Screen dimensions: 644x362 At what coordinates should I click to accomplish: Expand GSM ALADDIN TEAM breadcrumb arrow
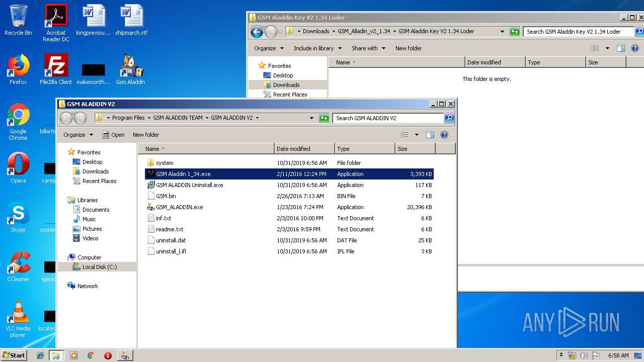(207, 118)
